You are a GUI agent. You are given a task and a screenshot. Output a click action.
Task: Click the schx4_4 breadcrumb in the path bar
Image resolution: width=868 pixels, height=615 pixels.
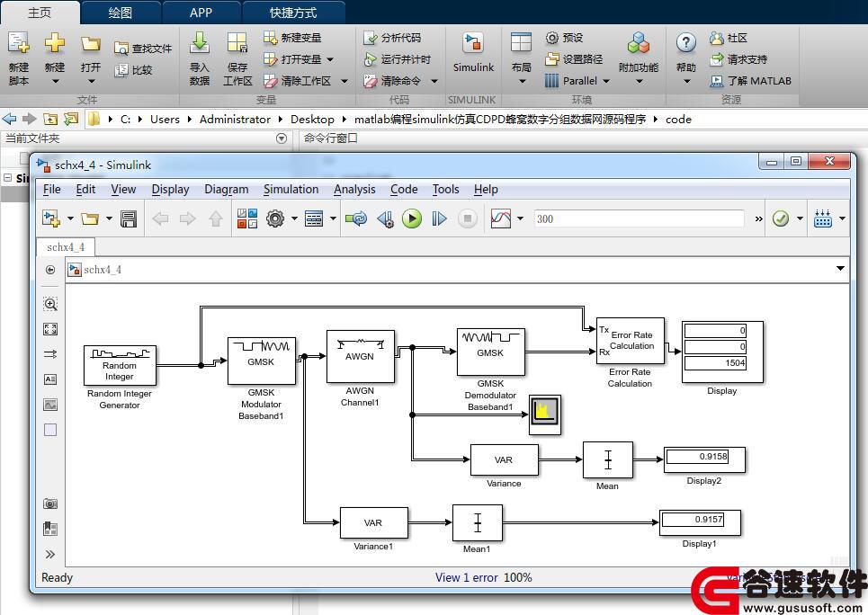point(103,270)
